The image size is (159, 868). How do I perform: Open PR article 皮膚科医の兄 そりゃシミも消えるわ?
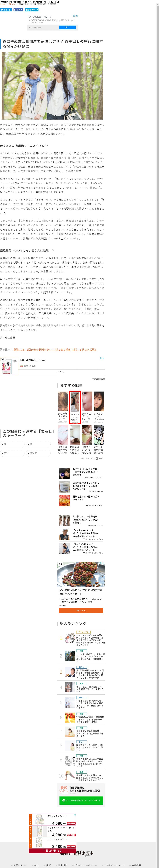pyautogui.click(x=81, y=487)
